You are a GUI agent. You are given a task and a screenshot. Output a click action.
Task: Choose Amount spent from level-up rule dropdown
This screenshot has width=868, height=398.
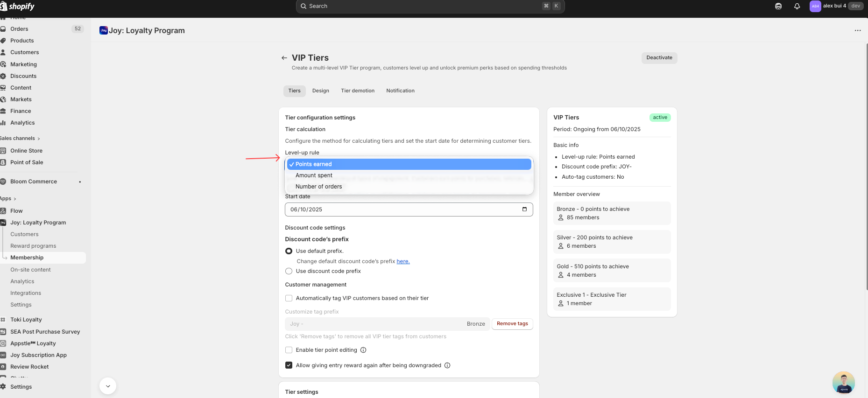(314, 175)
